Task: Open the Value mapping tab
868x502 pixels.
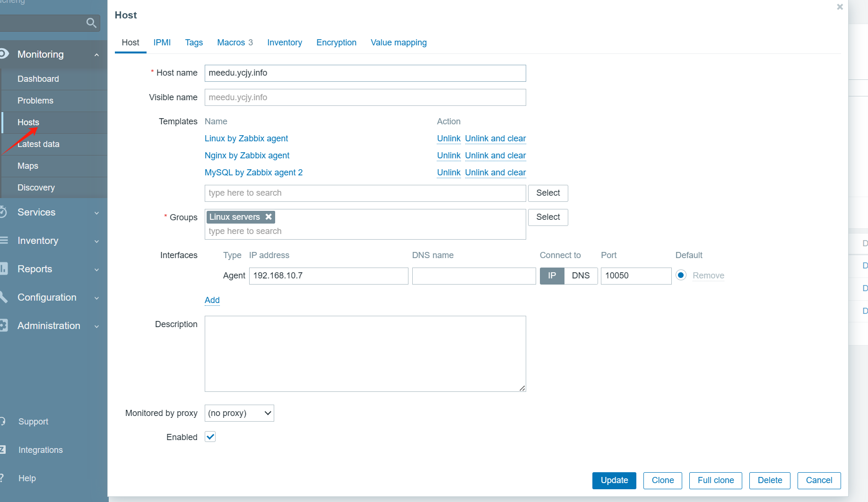Action: point(399,43)
